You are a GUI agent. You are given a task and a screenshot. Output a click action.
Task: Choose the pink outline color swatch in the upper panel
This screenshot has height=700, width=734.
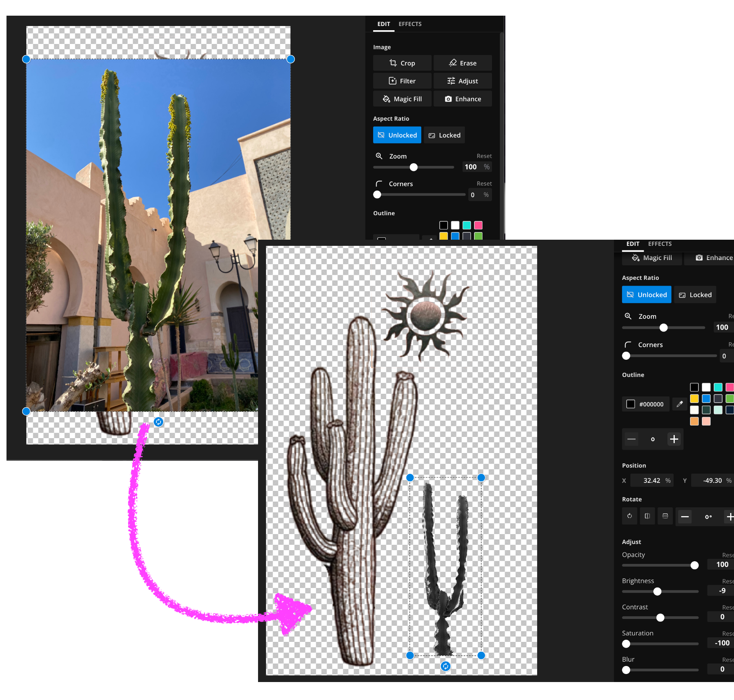(x=478, y=225)
